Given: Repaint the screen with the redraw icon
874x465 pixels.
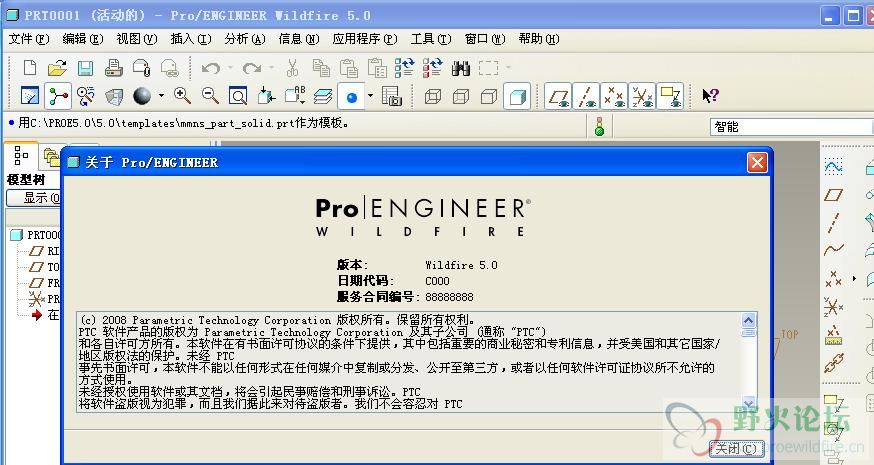Looking at the screenshot, I should click(30, 96).
